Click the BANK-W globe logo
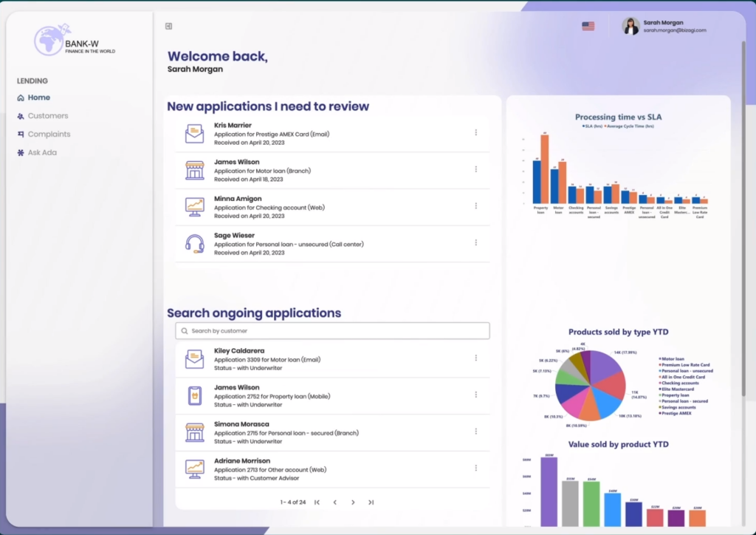Screen dimensions: 756x535 click(48, 40)
